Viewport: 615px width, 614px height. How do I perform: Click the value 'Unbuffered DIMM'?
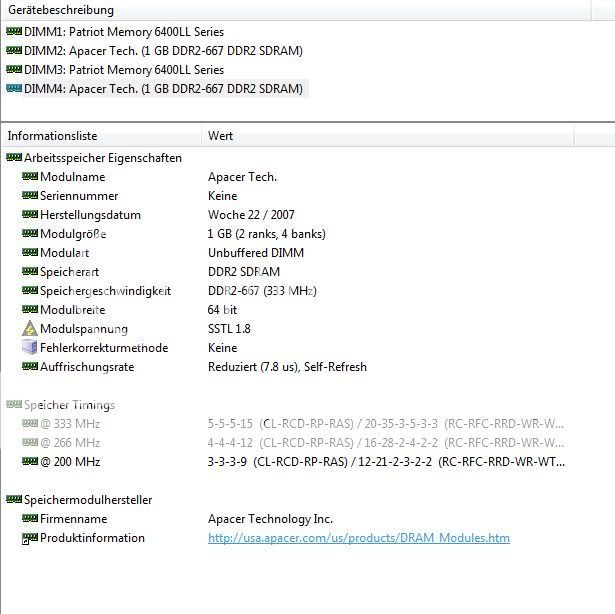click(256, 253)
